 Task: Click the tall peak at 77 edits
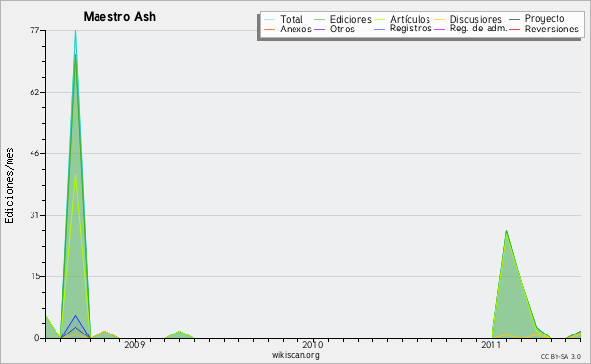(76, 31)
